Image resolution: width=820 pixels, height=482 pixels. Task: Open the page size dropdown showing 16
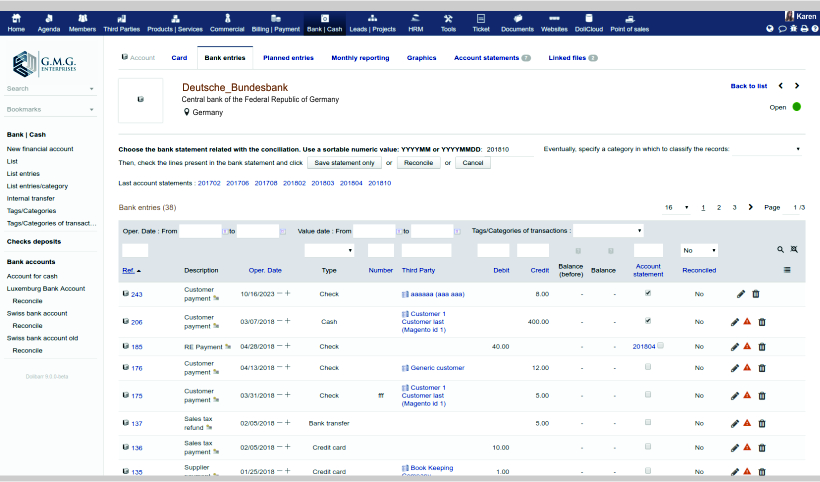coord(677,207)
